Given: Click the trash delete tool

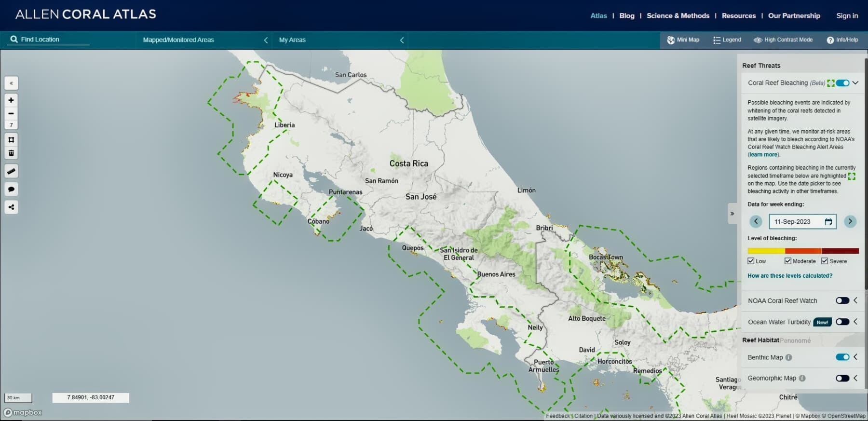Looking at the screenshot, I should point(11,153).
